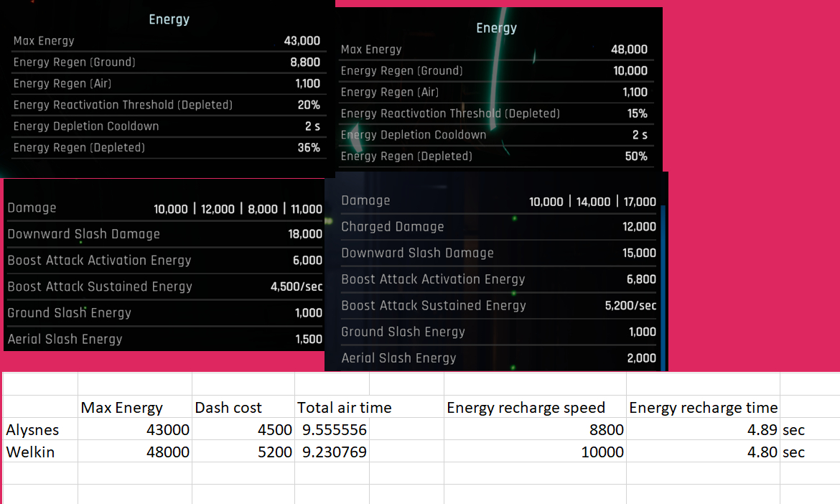Select the Dash cost header cell
Image resolution: width=840 pixels, height=504 pixels.
coord(243,407)
